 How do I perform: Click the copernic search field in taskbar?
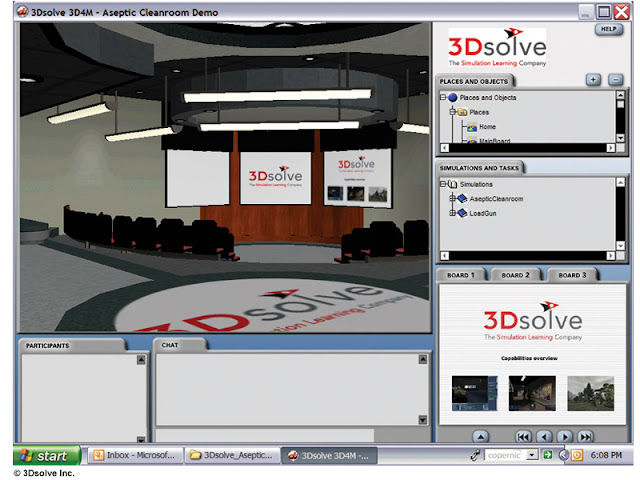(x=505, y=455)
